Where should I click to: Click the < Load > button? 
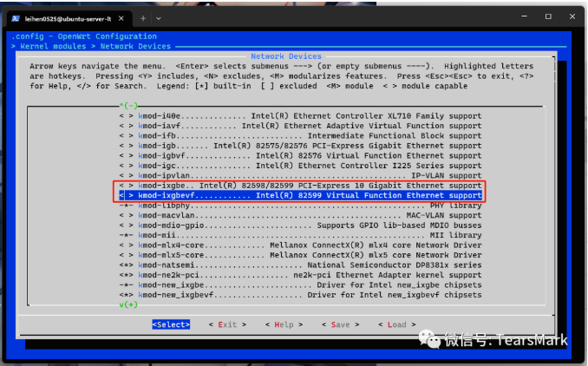point(397,324)
